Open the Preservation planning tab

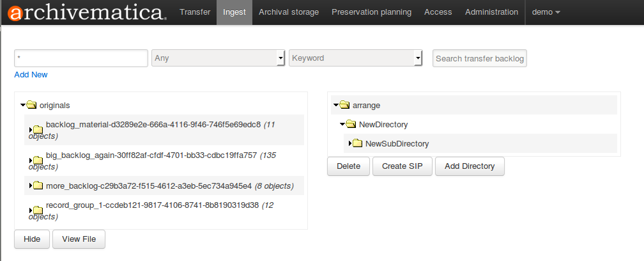click(371, 12)
